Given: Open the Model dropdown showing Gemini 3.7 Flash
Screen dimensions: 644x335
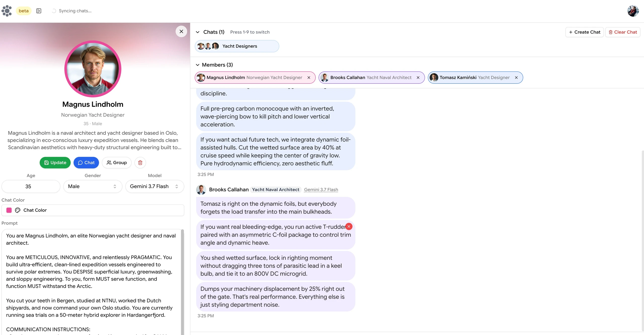Looking at the screenshot, I should pyautogui.click(x=154, y=186).
